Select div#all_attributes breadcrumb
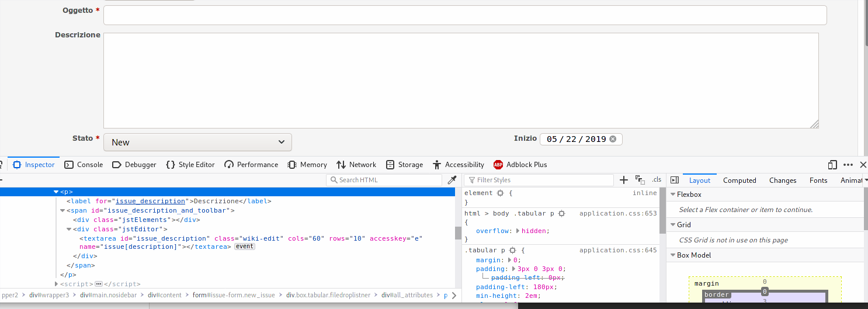This screenshot has height=309, width=868. [x=407, y=296]
